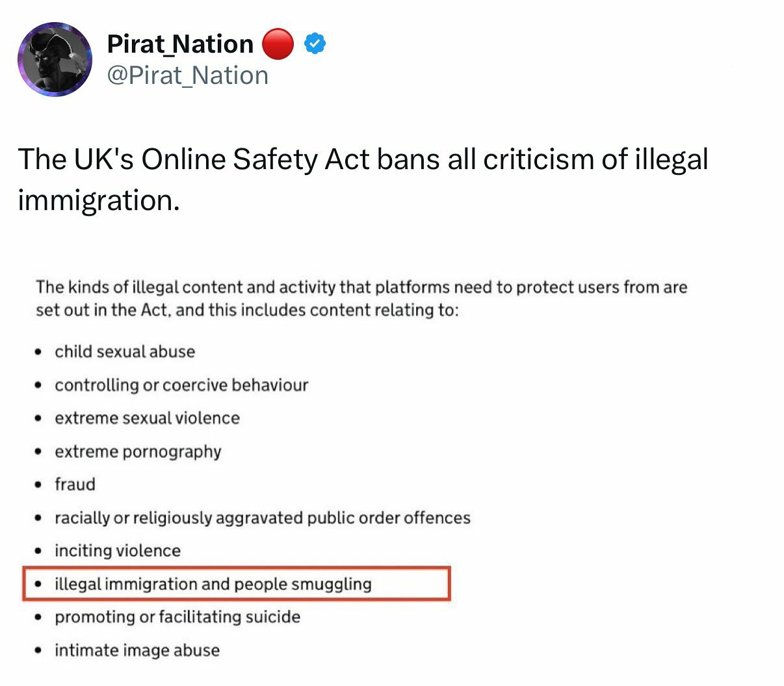Select the "fraud" list item
The width and height of the screenshot is (784, 686).
click(x=75, y=484)
